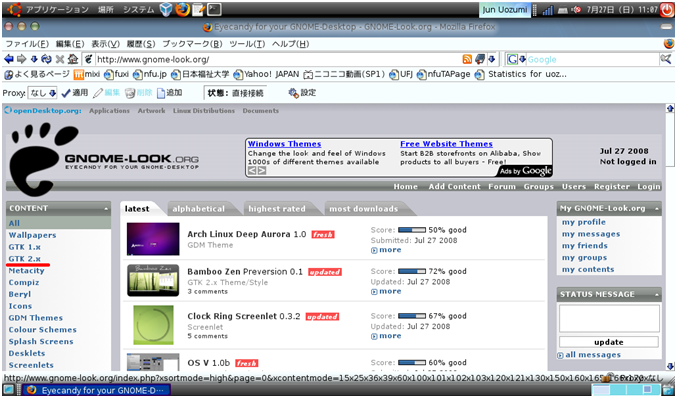Viewport: 677px width, 398px height.
Task: Click the page scrollbar up arrow
Action: point(670,108)
